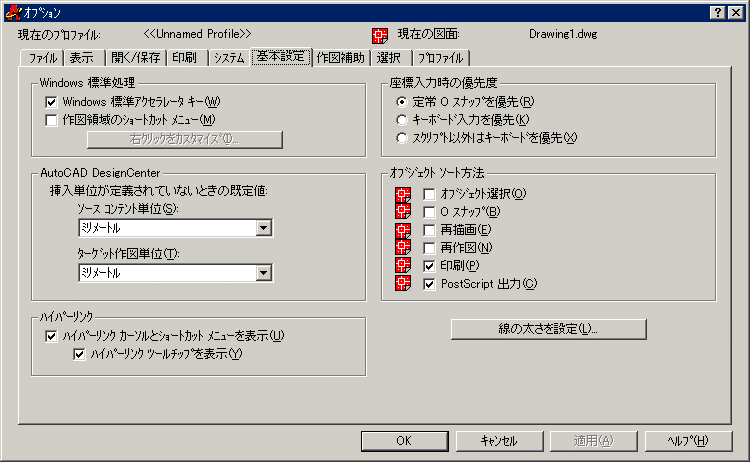Disable Windows 標準アクセラレータ キー checkbox

[52, 102]
